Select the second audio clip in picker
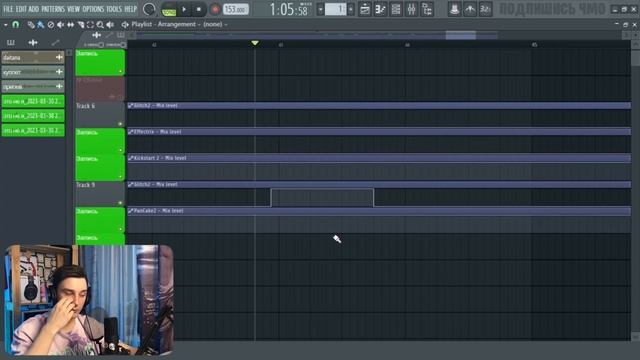Image resolution: width=640 pixels, height=360 pixels. 33,72
